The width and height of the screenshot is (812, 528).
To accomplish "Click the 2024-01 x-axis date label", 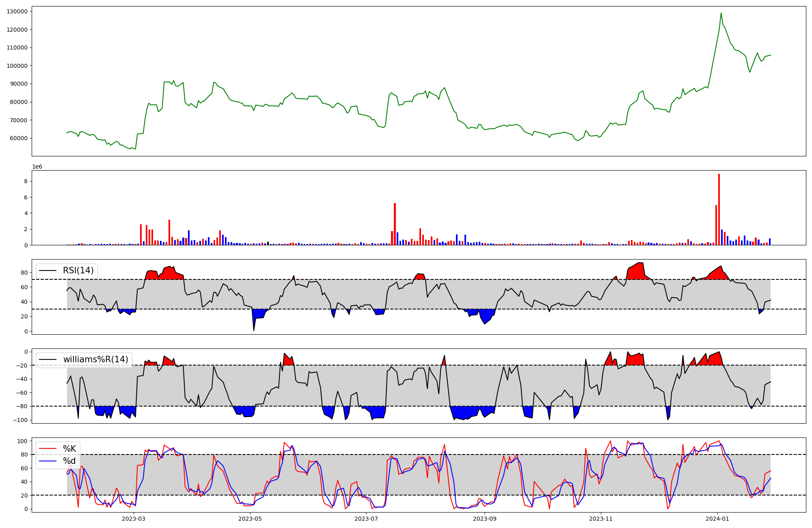I will [x=717, y=519].
